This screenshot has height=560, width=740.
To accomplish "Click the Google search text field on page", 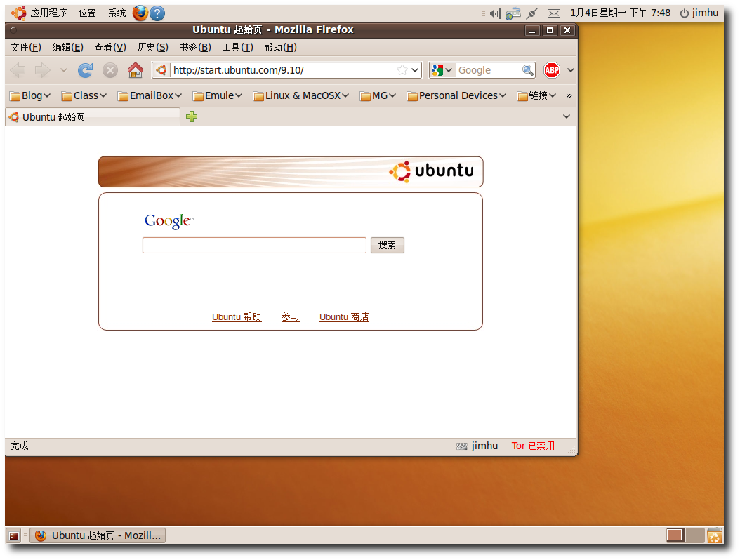I will point(254,246).
